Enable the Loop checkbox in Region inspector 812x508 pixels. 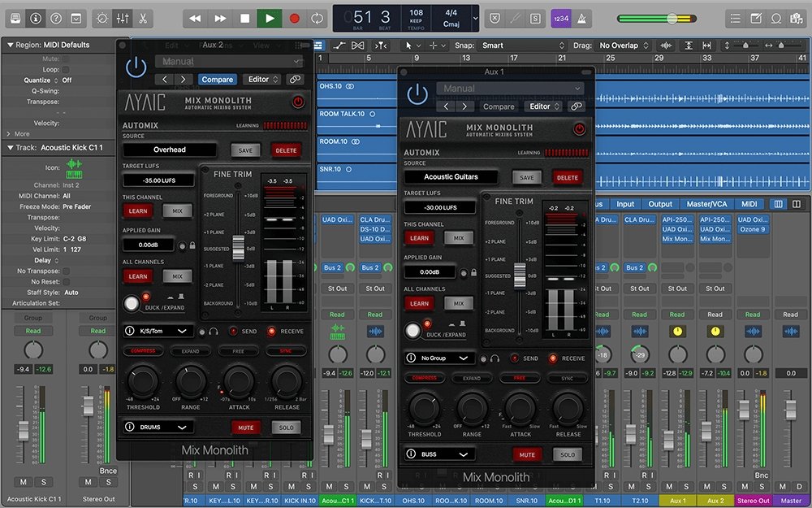pyautogui.click(x=66, y=69)
